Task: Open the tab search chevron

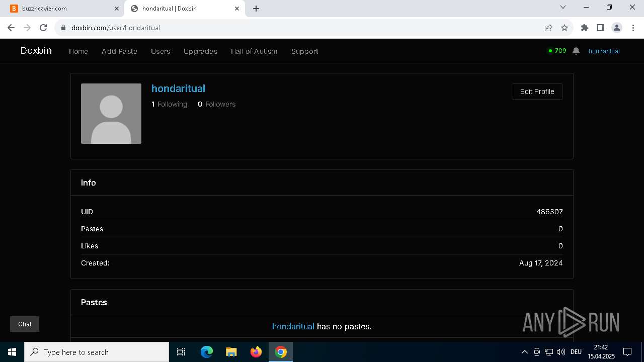Action: point(563,7)
